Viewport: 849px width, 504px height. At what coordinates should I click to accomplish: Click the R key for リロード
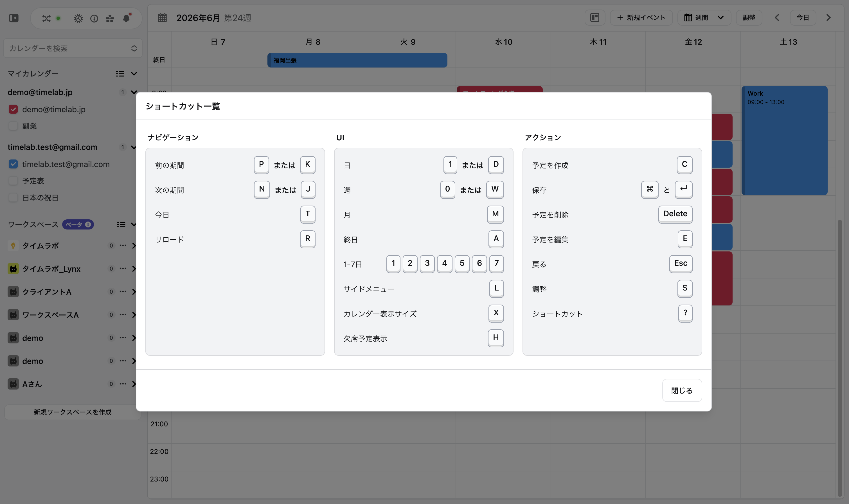(x=307, y=239)
